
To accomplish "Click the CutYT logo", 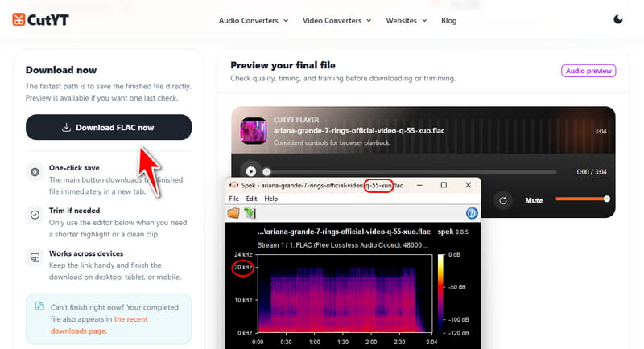I will pyautogui.click(x=41, y=19).
